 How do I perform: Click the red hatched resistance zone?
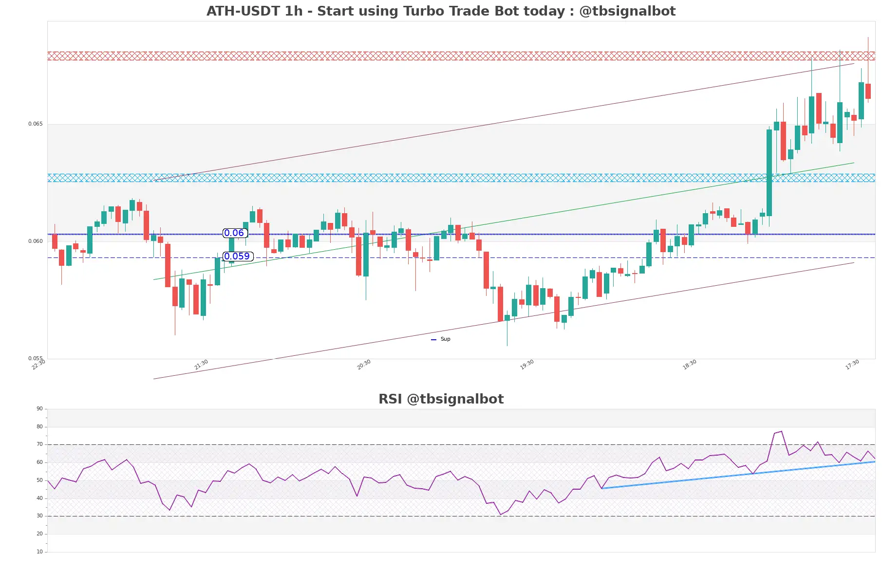461,56
